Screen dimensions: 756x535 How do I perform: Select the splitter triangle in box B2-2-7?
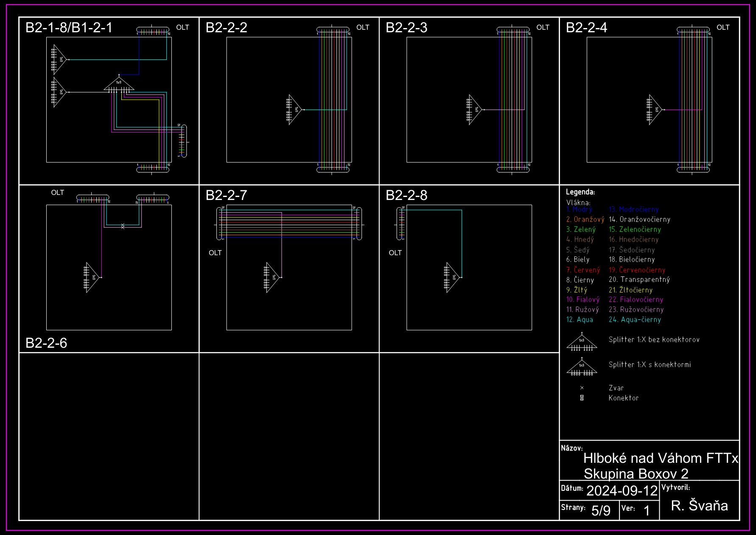pos(272,277)
